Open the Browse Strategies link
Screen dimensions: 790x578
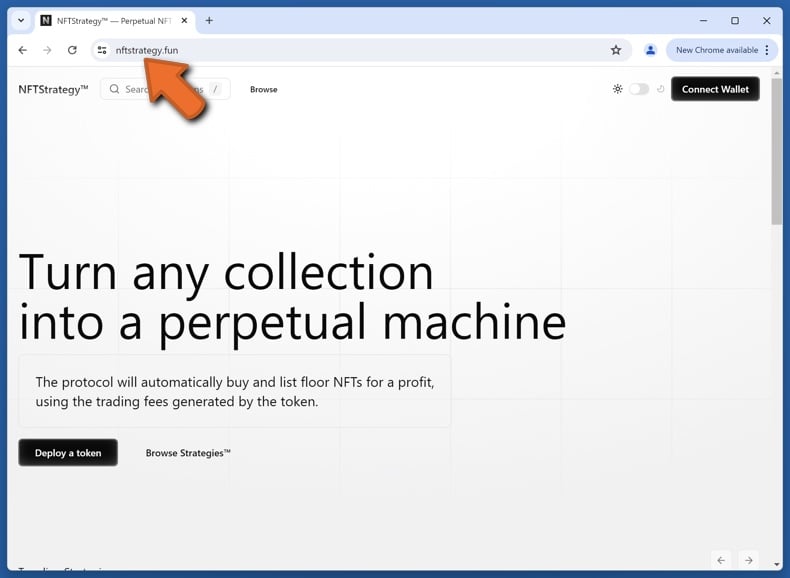[x=188, y=453]
